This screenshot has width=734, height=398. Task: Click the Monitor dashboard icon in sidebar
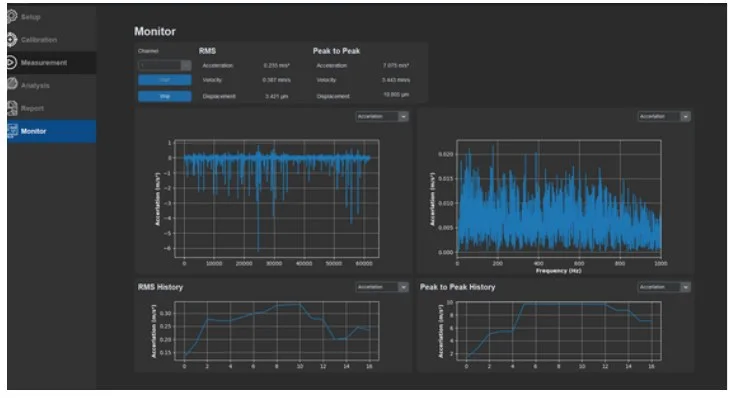[x=13, y=131]
